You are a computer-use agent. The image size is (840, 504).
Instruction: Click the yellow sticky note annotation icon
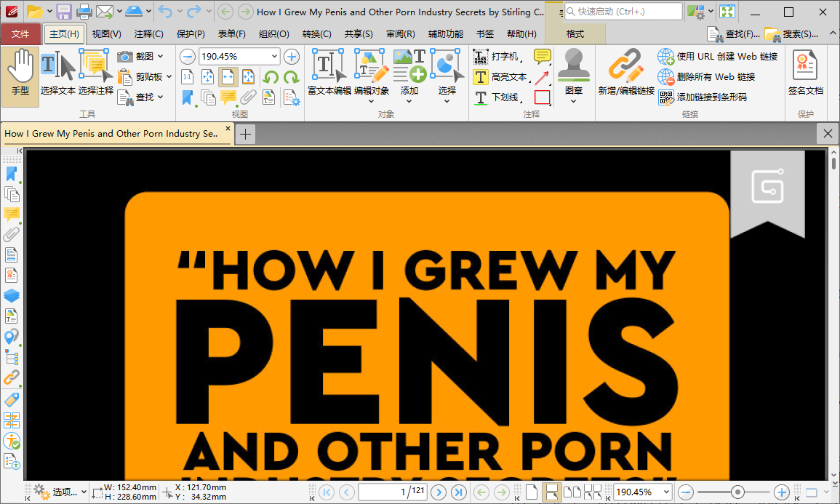coord(542,57)
